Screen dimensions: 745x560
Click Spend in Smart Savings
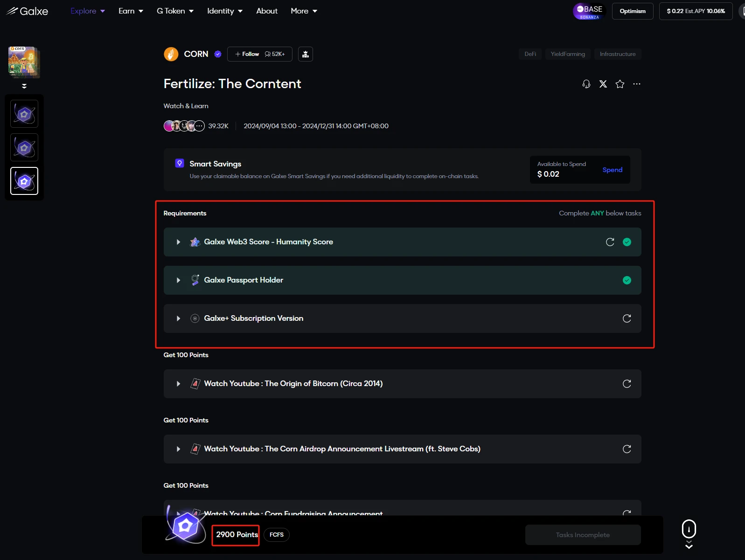pyautogui.click(x=612, y=170)
